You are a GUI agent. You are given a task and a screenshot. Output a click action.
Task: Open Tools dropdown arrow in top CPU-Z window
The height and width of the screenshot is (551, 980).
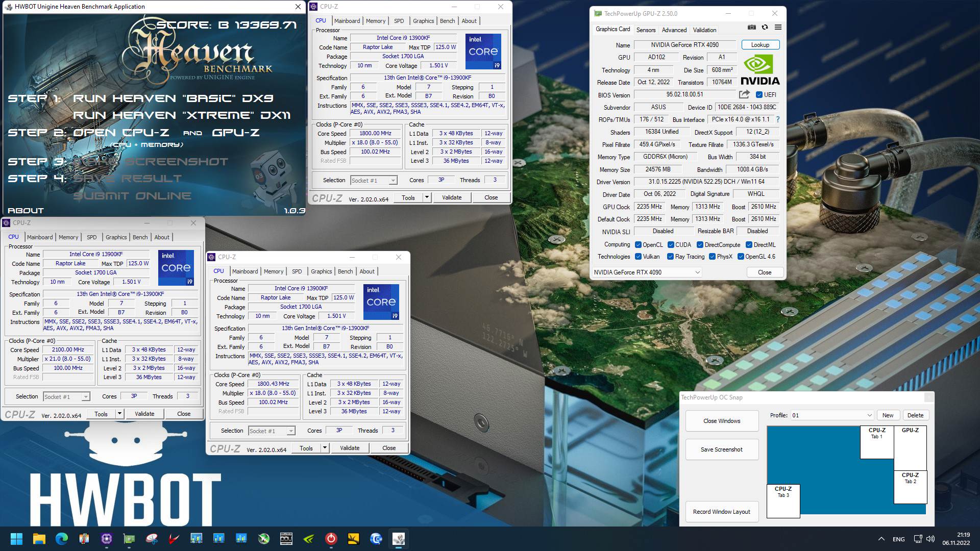[x=427, y=197]
